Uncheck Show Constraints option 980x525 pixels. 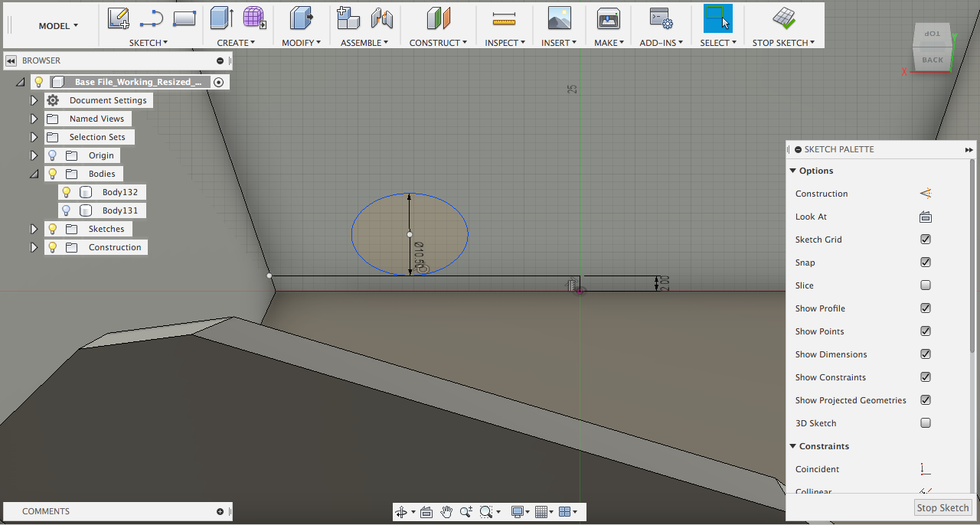click(926, 377)
